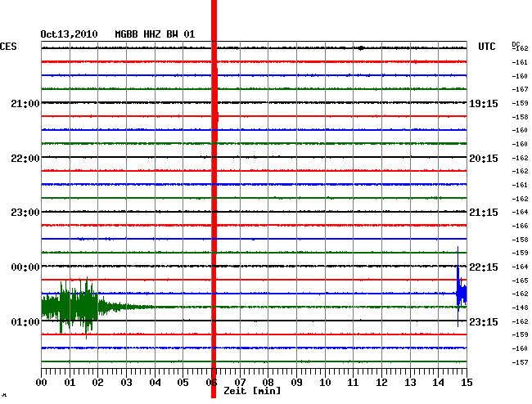Click the 00 minute axis tick label

(41, 383)
